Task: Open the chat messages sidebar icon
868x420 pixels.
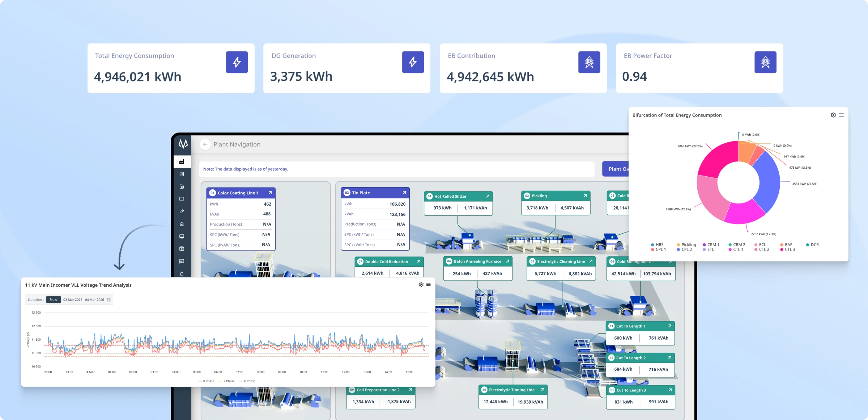Action: [x=182, y=261]
